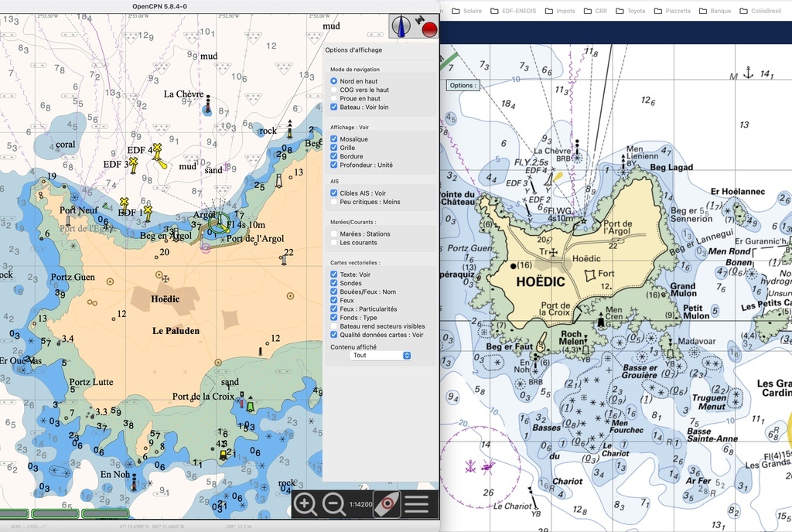This screenshot has width=792, height=532.
Task: Select the yellow EDF 3 buoy marker
Action: (x=133, y=165)
